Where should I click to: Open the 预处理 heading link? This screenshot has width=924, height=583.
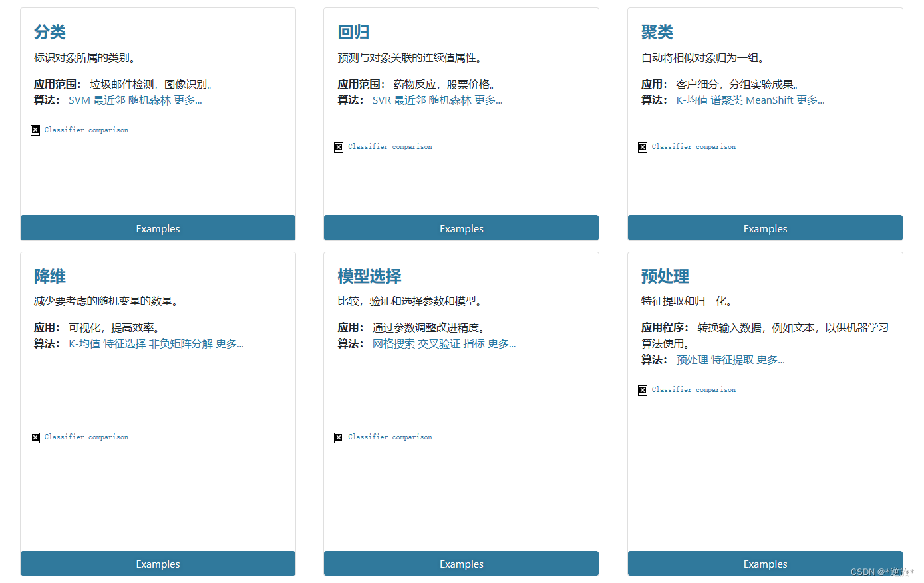point(665,276)
